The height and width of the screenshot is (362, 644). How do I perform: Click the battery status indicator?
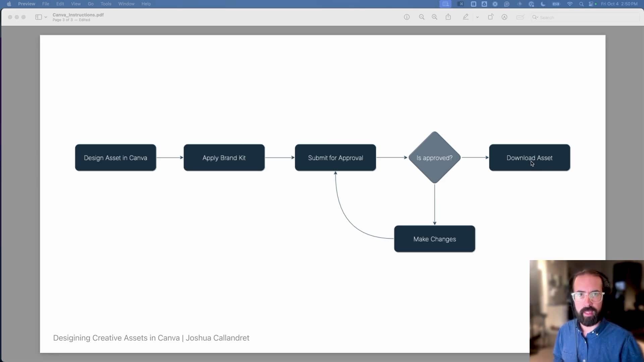pos(556,4)
